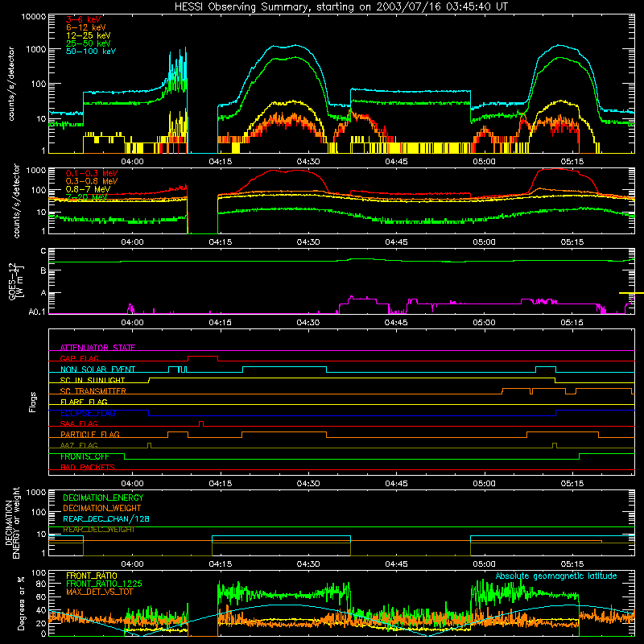The height and width of the screenshot is (644, 644).
Task: Select the GAP_FLAG label
Action: tap(79, 358)
